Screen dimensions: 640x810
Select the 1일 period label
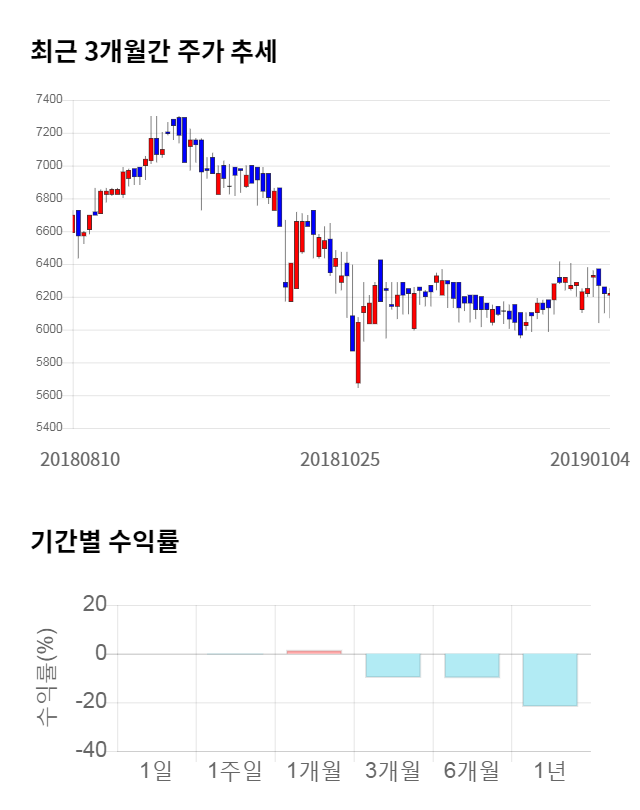(x=156, y=771)
